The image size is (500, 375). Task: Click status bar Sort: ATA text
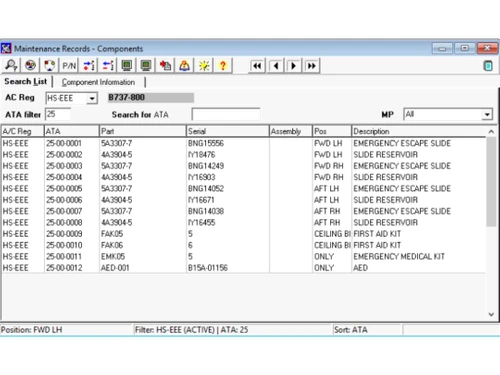click(x=351, y=330)
